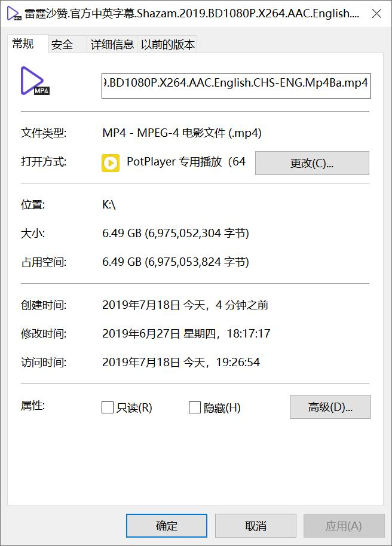Click the location value K:\

click(x=109, y=205)
